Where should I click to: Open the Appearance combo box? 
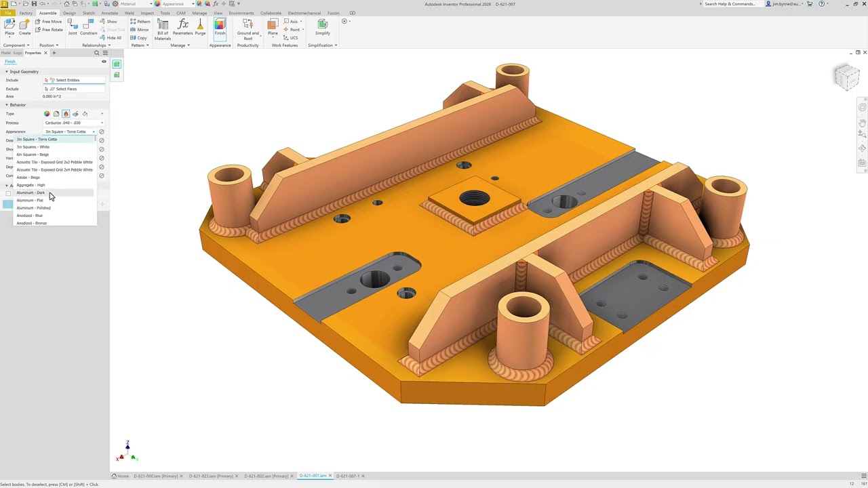[70, 131]
